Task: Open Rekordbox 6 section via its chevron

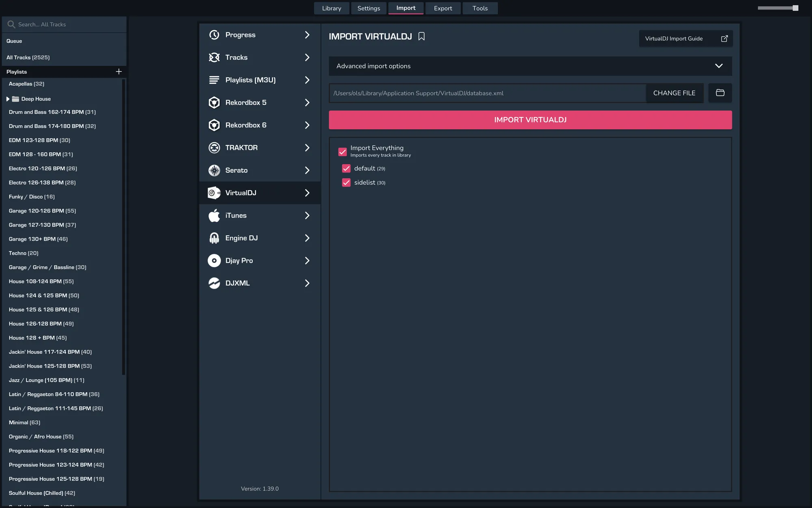Action: click(307, 125)
